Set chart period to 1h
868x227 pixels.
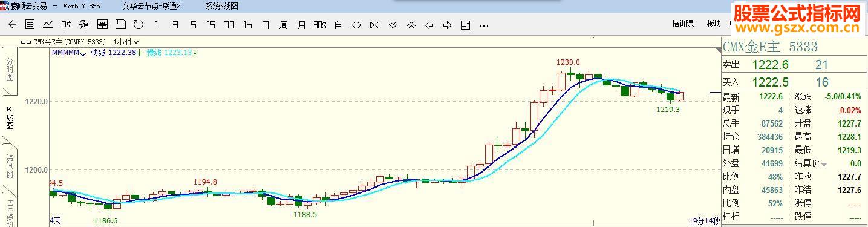[247, 25]
